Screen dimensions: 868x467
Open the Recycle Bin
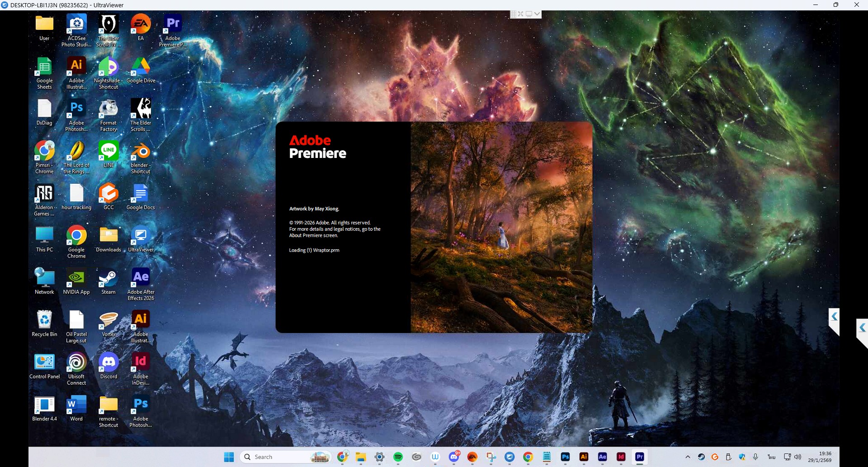44,324
